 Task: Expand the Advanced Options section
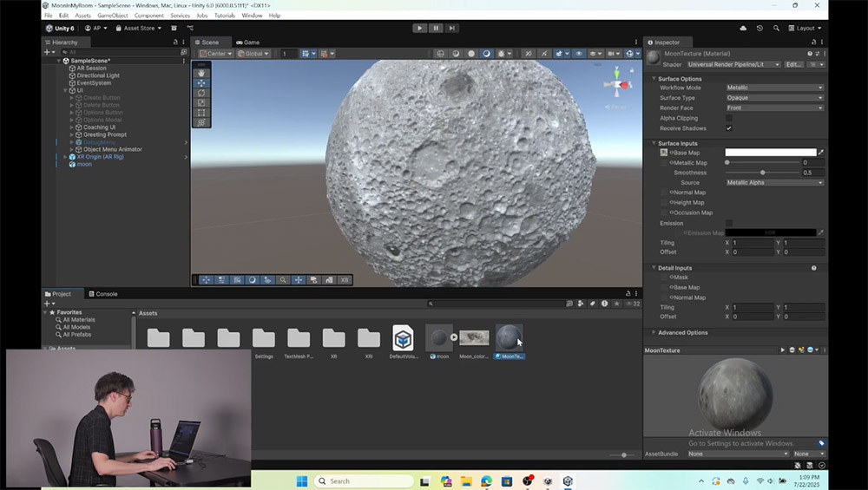(x=683, y=332)
